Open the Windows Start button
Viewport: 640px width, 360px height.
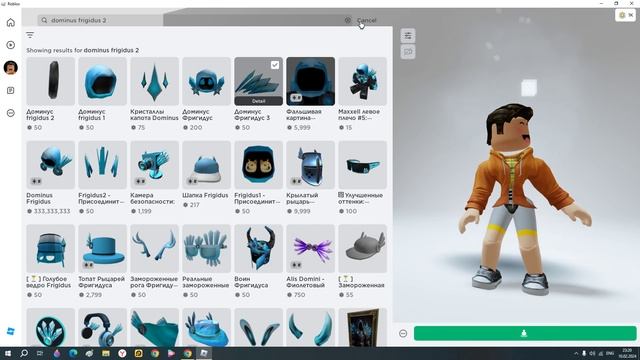[8, 353]
